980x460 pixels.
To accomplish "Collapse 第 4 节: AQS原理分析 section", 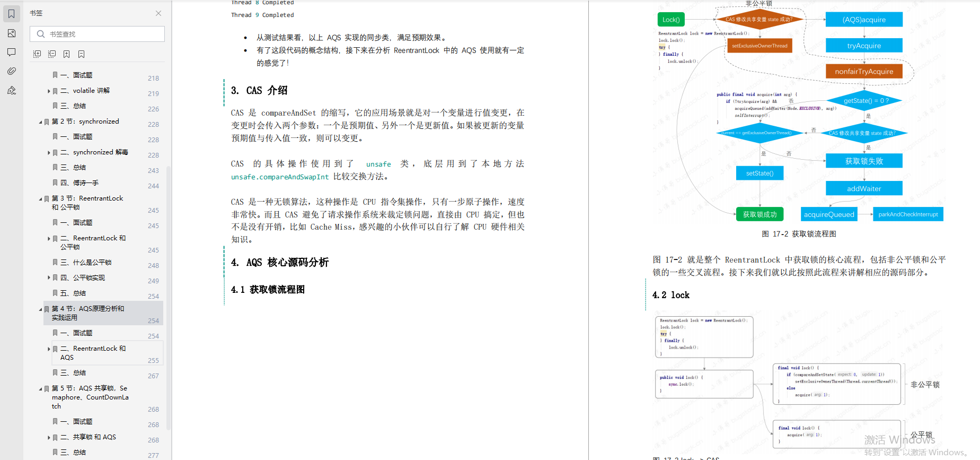I will 40,309.
